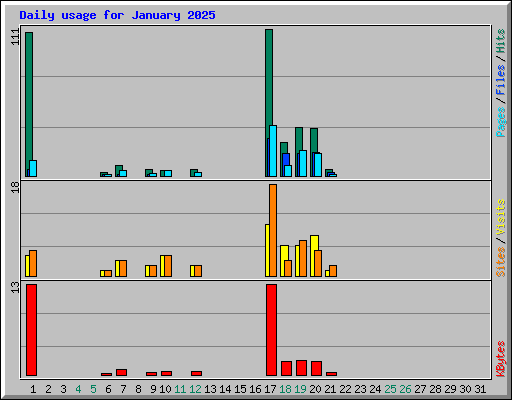Click the Files legend label

(x=500, y=79)
